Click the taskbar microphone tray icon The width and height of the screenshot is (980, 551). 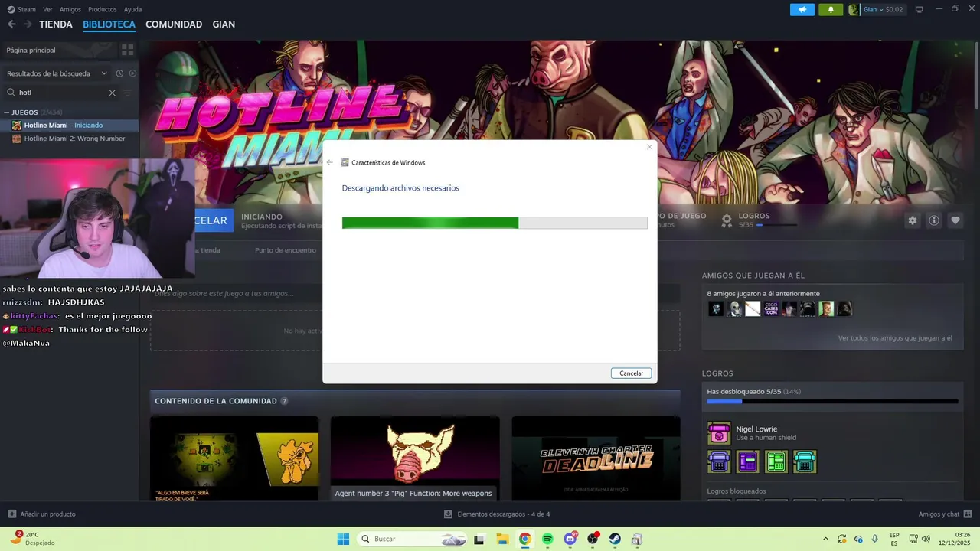click(x=874, y=539)
